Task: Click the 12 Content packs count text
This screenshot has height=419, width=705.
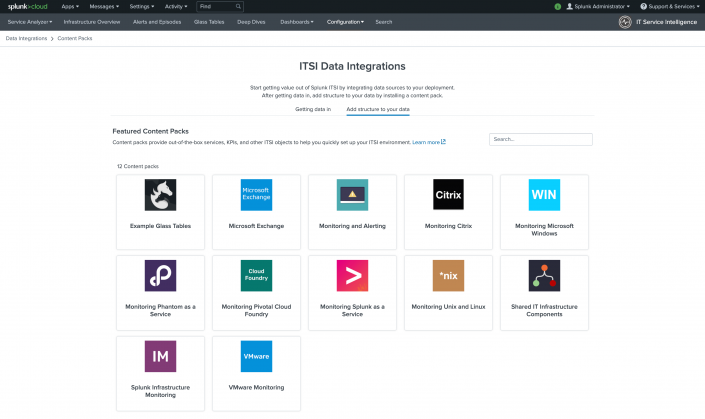Action: click(138, 166)
